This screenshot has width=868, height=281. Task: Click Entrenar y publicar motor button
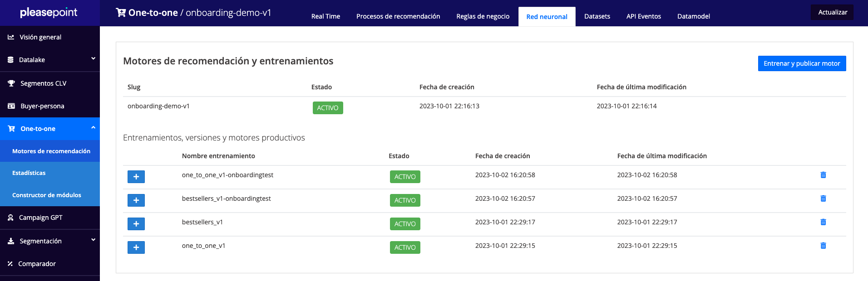[802, 63]
